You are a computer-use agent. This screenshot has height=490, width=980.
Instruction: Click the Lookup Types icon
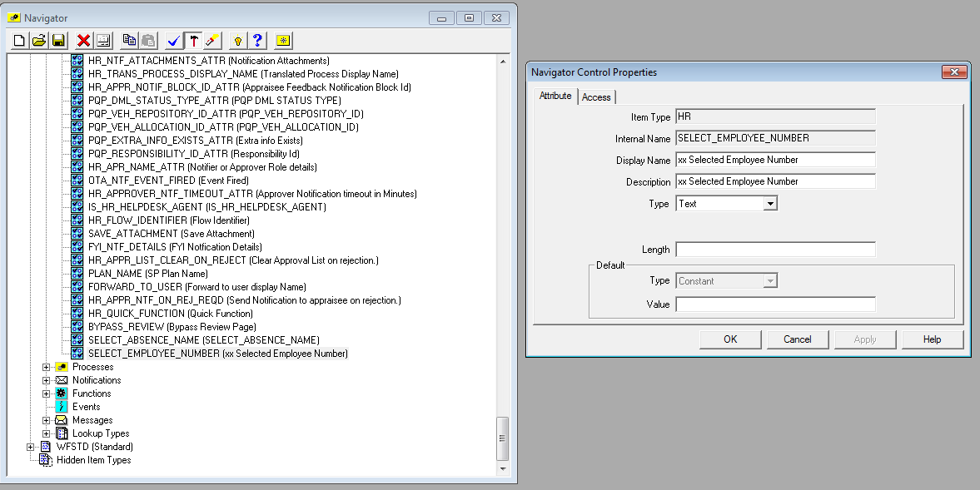(x=62, y=433)
